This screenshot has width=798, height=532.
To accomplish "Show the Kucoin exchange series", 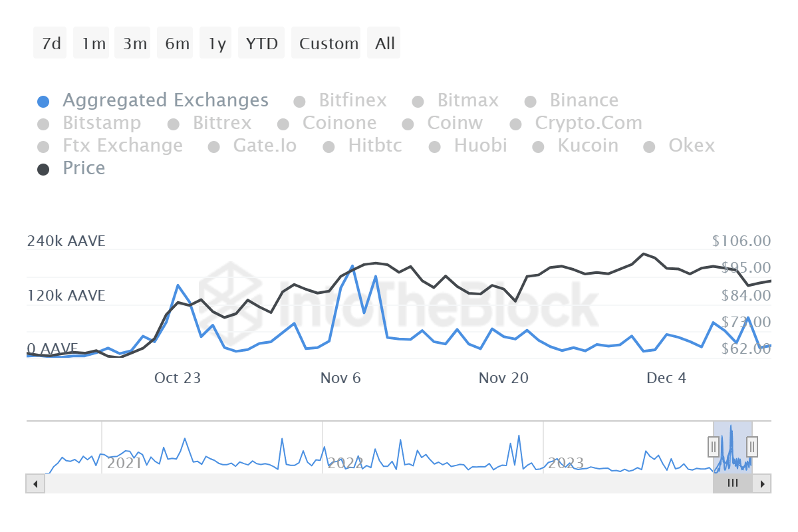I will (x=588, y=146).
